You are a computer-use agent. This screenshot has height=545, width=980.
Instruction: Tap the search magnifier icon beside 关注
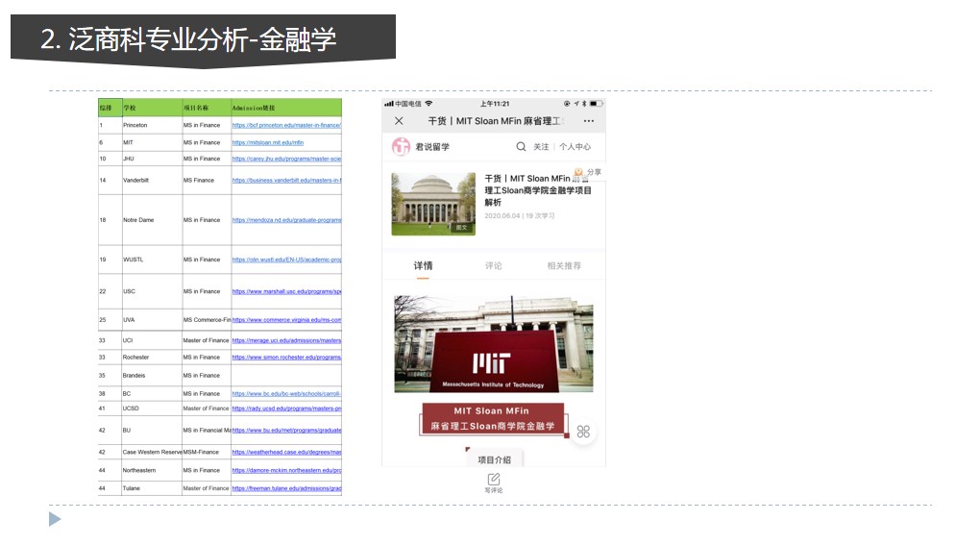pyautogui.click(x=521, y=146)
